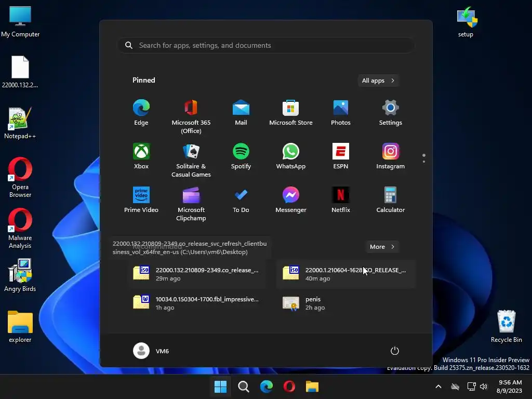The height and width of the screenshot is (399, 532).
Task: Open the Calculator app
Action: pos(391,200)
